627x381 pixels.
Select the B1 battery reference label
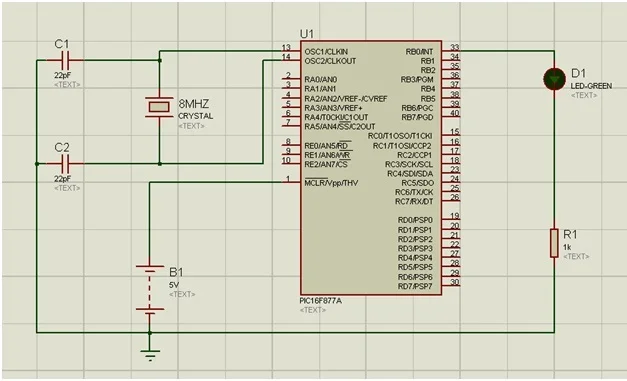coord(176,272)
